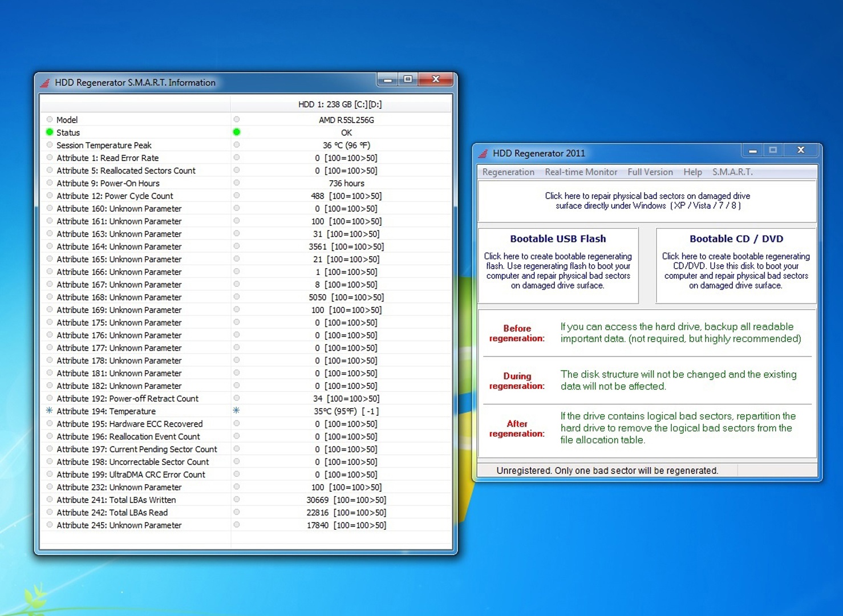The width and height of the screenshot is (843, 616).
Task: Click the indicator dot beside Attribute 245: Unknown Parameter
Action: point(50,525)
